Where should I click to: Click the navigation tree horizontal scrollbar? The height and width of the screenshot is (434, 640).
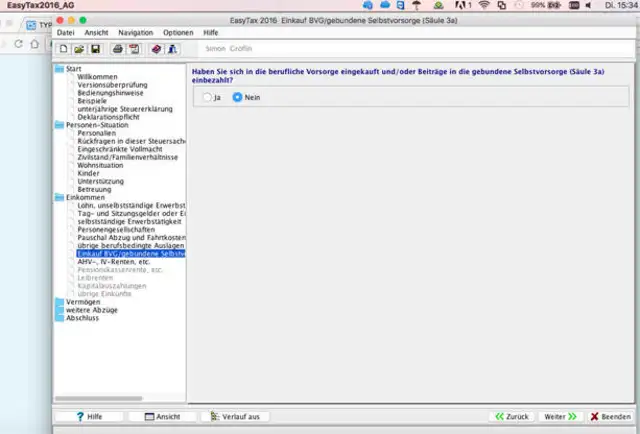click(99, 398)
